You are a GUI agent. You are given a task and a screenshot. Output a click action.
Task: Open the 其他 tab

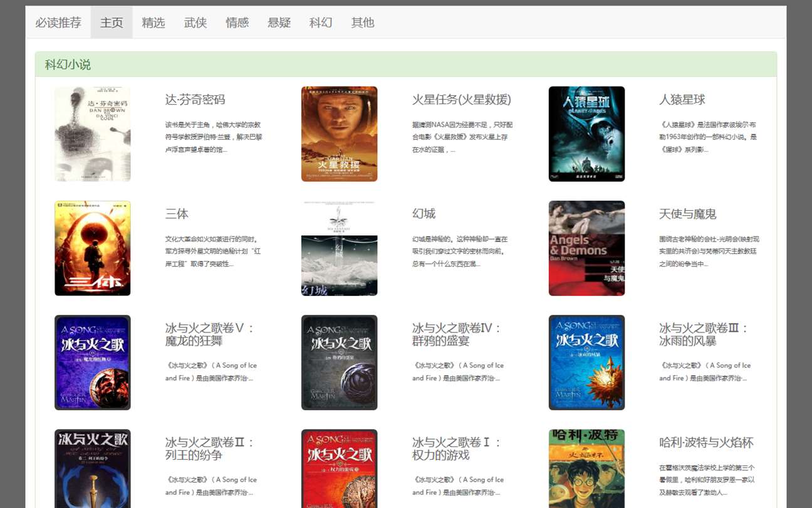pos(363,23)
